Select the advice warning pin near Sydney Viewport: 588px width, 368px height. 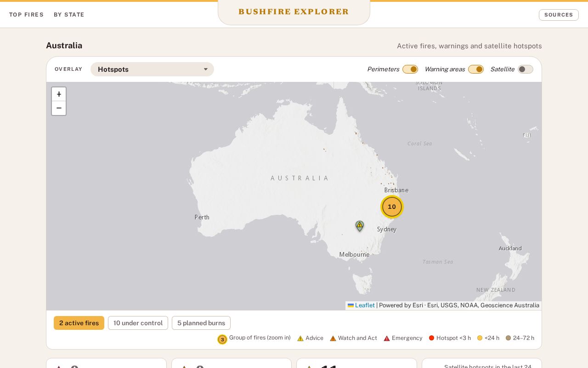tap(360, 226)
